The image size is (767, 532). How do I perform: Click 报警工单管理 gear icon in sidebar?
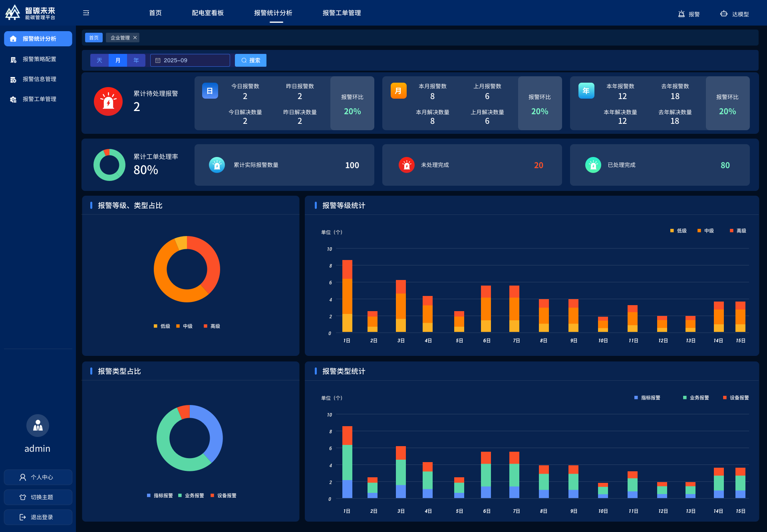point(13,99)
